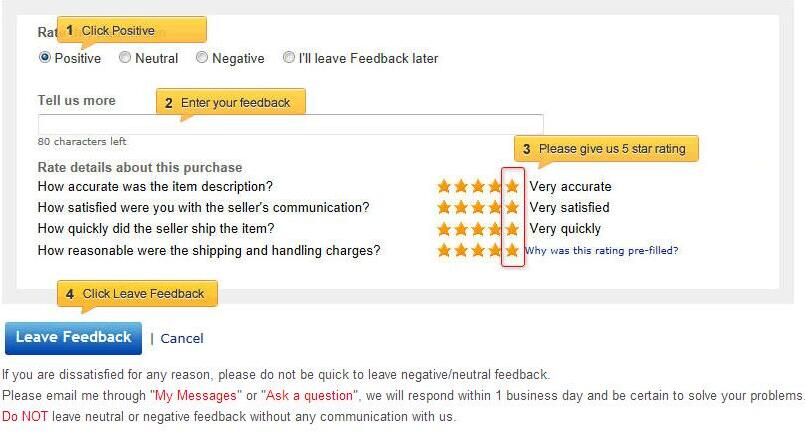This screenshot has height=433, width=805.
Task: Click fifth star for item description accuracy
Action: click(513, 186)
